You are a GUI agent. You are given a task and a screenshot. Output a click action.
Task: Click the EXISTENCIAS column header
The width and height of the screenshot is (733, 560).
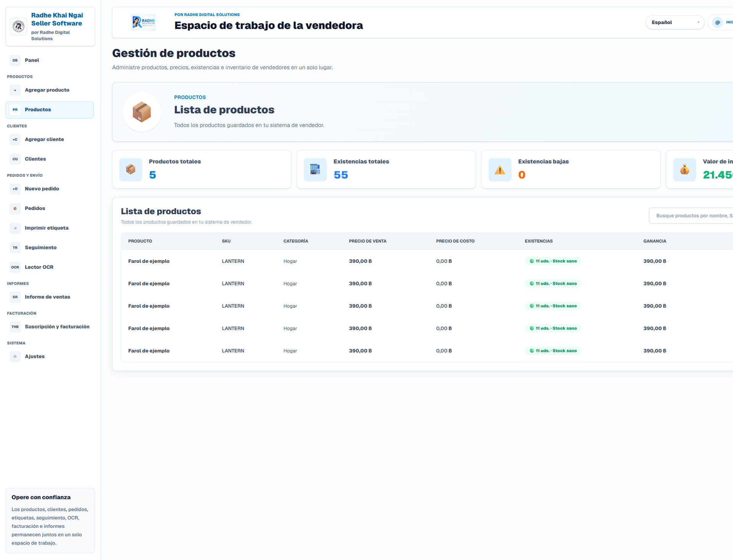538,241
